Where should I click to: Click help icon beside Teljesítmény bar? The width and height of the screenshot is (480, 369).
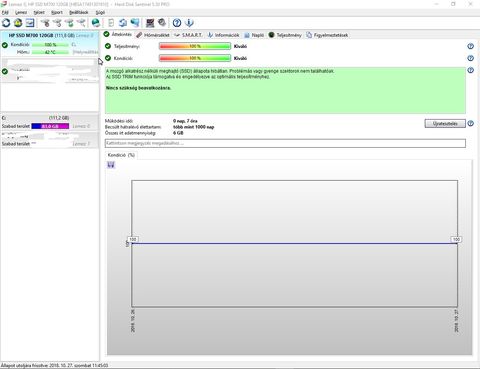470,46
